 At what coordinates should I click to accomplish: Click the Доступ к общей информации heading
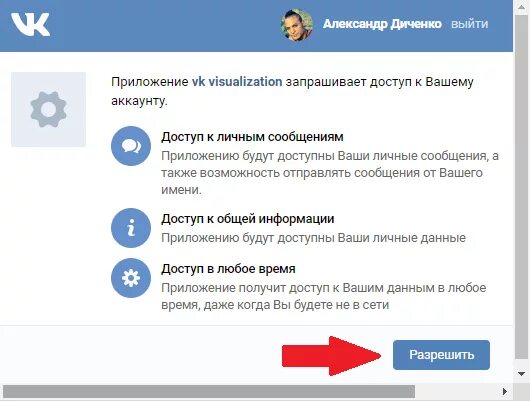(247, 219)
